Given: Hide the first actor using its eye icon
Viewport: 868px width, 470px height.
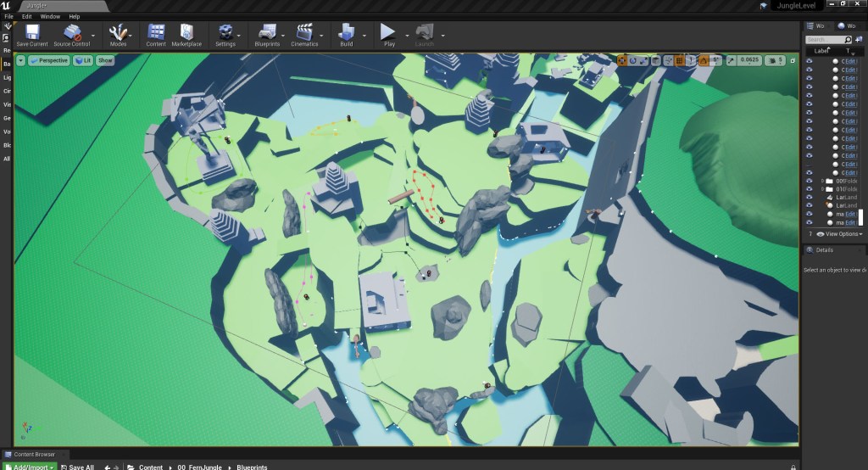Looking at the screenshot, I should pyautogui.click(x=809, y=62).
